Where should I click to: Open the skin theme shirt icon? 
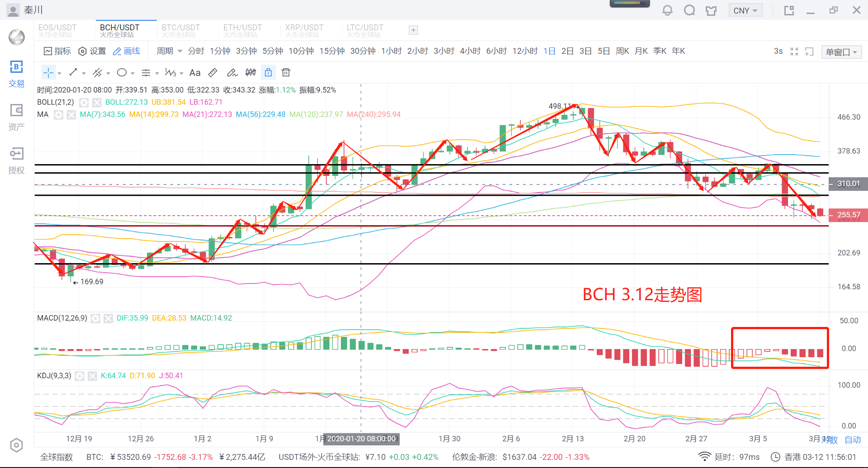pos(711,10)
